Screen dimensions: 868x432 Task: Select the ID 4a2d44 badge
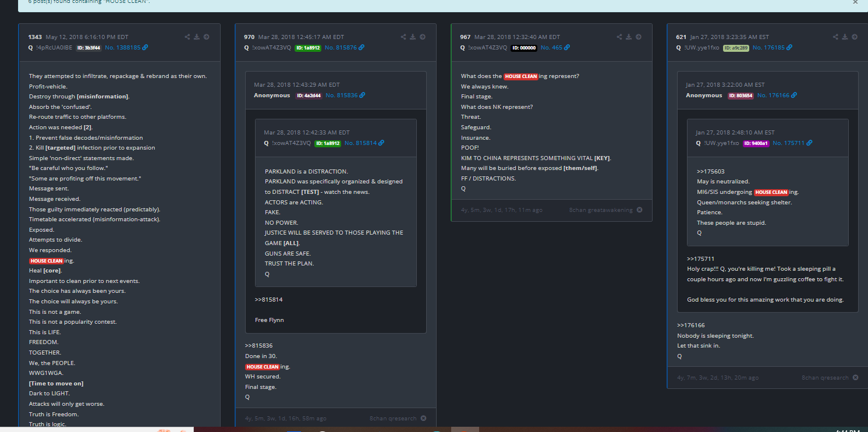click(309, 95)
